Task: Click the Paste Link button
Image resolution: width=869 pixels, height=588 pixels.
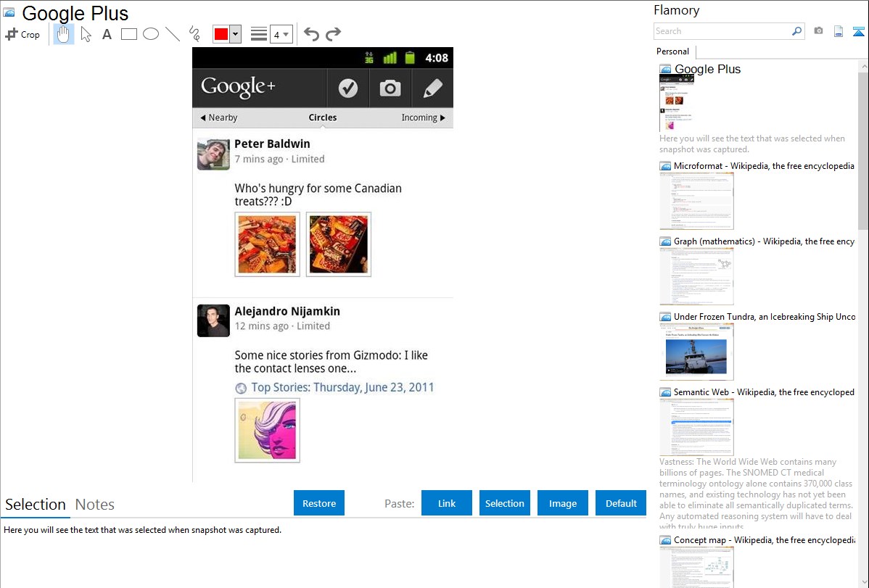Action: point(447,503)
